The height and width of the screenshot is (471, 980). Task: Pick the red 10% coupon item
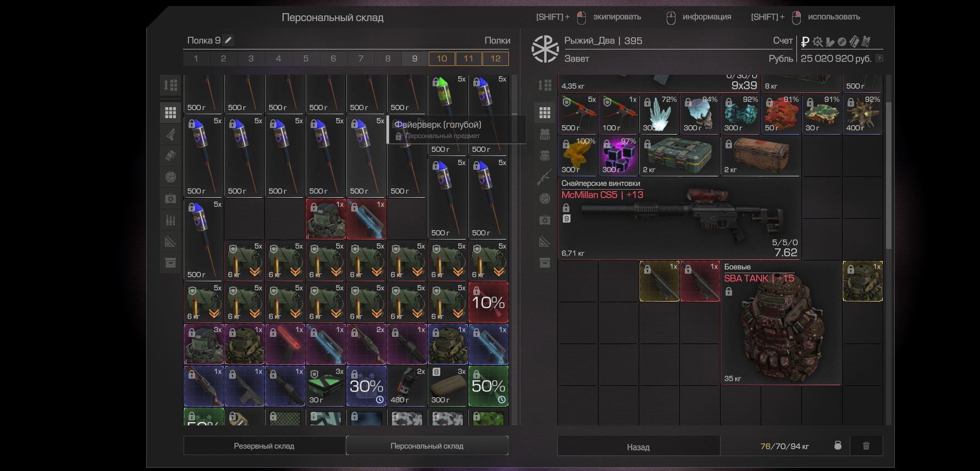click(x=489, y=302)
